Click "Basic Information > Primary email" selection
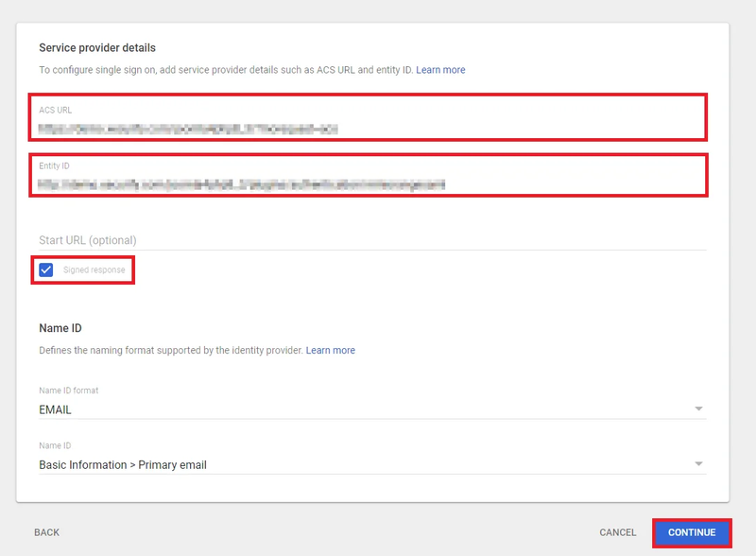Image resolution: width=756 pixels, height=556 pixels. click(x=123, y=465)
